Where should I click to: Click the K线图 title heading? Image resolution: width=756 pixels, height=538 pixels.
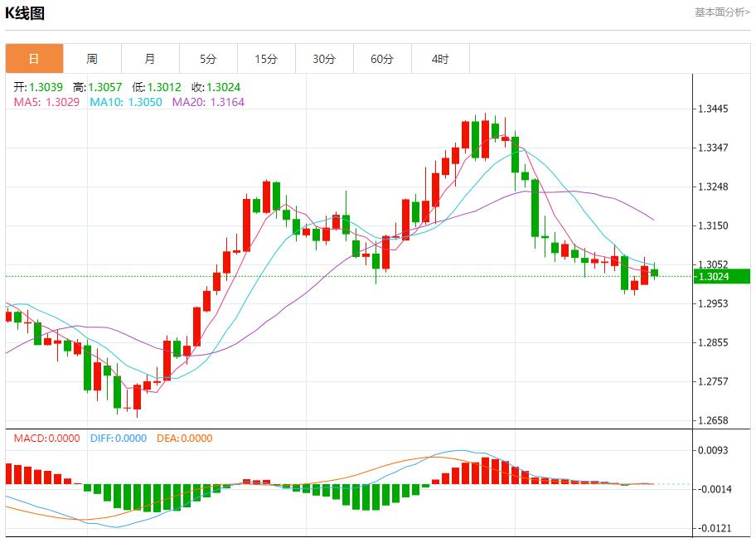tap(25, 13)
